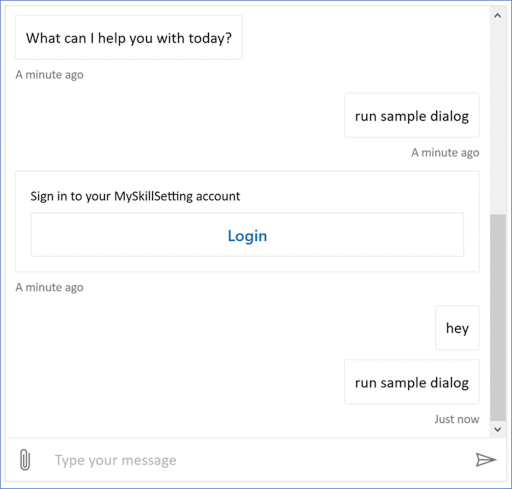
Task: Click the 'Just now' timestamp
Action: point(457,419)
